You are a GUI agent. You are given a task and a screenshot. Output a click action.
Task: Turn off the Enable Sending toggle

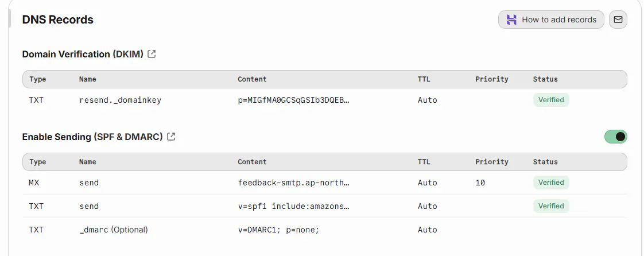[615, 137]
